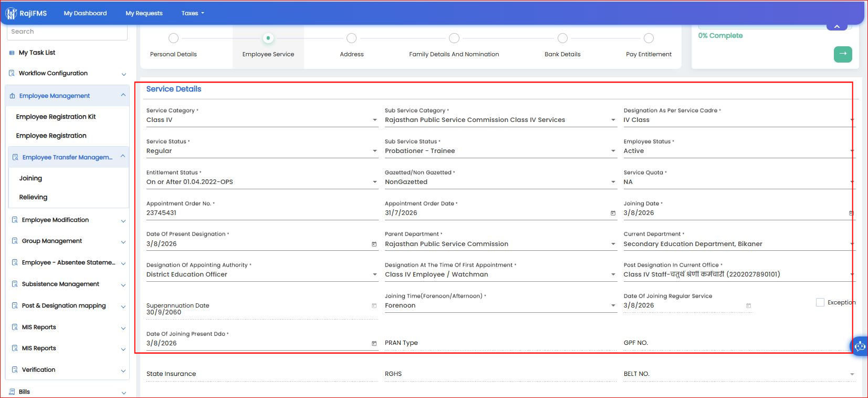
Task: Open the Relieving sidebar link
Action: 33,197
